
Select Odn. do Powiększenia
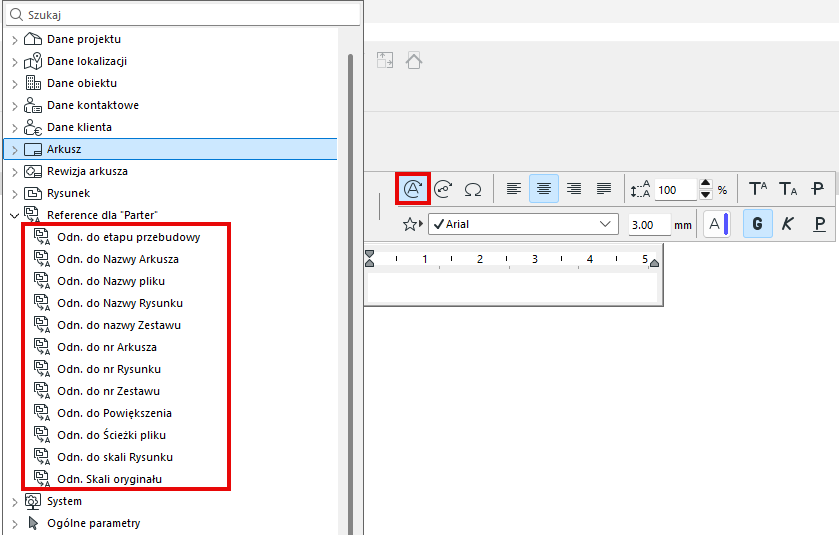click(115, 413)
